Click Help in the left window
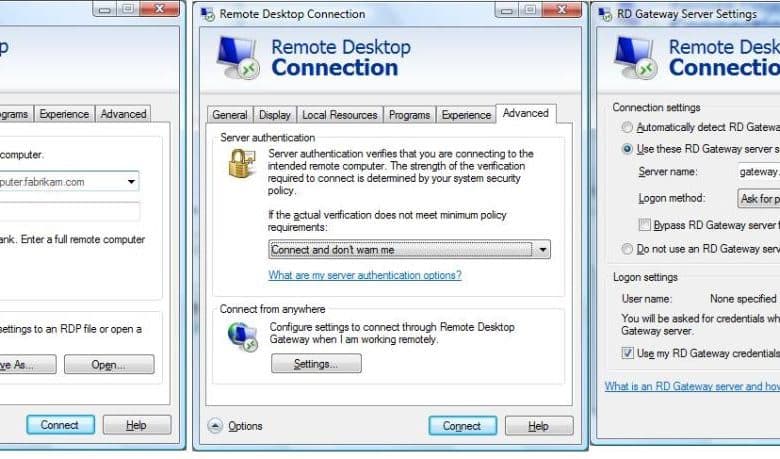 click(x=137, y=425)
